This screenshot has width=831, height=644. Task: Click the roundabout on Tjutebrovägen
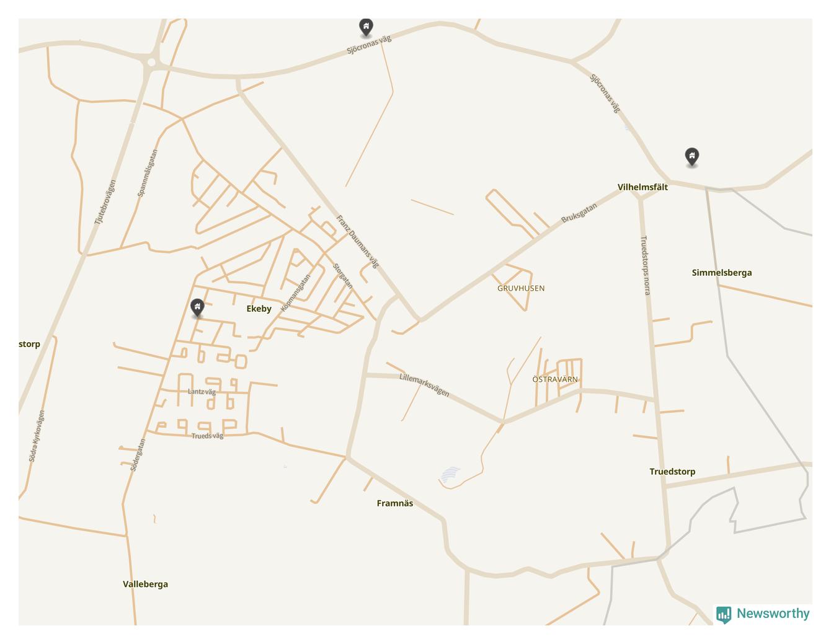pos(151,62)
